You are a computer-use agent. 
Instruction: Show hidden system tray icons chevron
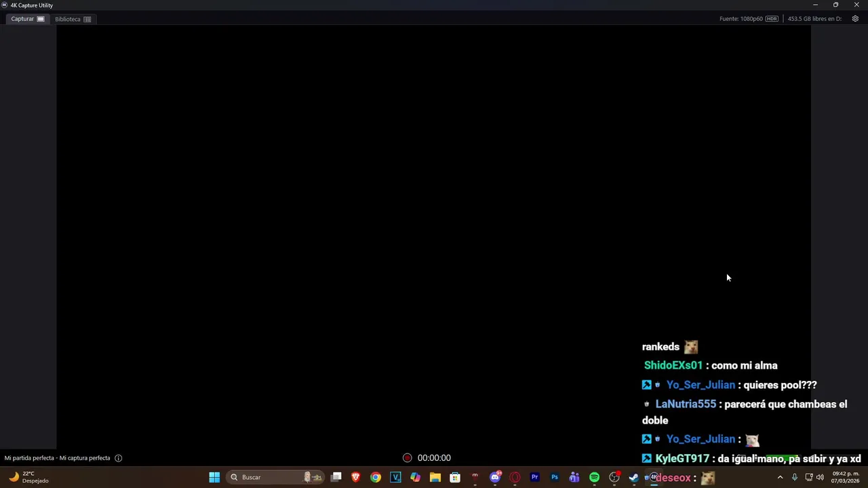[780, 477]
